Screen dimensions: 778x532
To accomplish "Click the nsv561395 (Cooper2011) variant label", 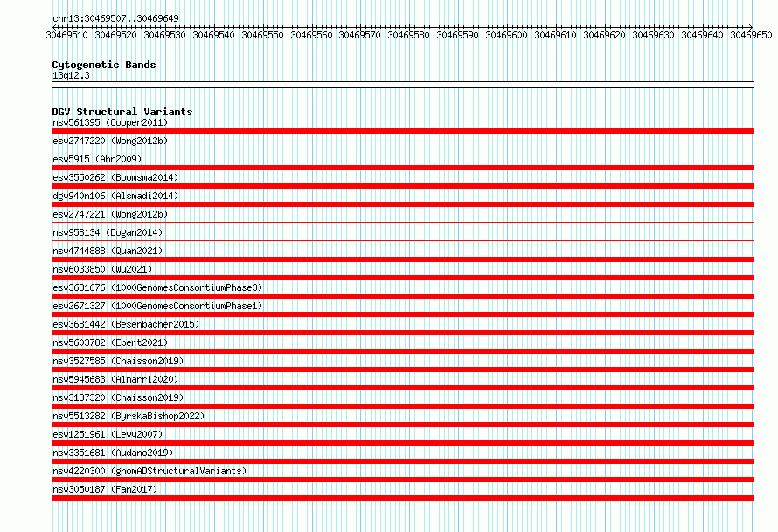I will point(110,122).
